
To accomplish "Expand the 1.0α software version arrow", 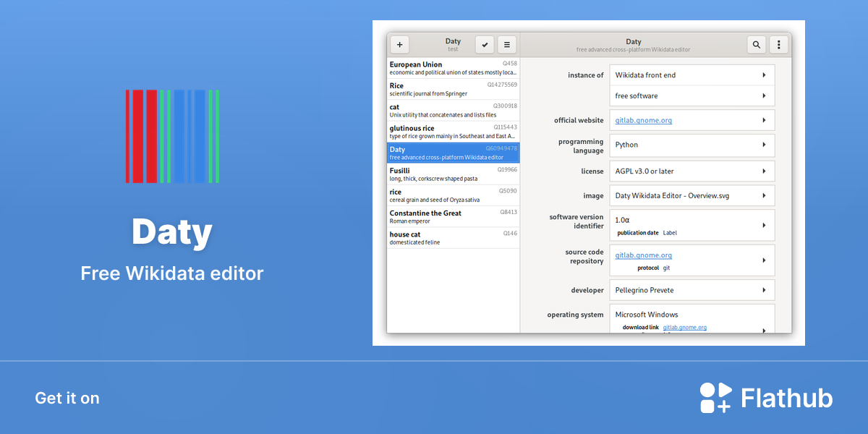I will click(x=764, y=225).
